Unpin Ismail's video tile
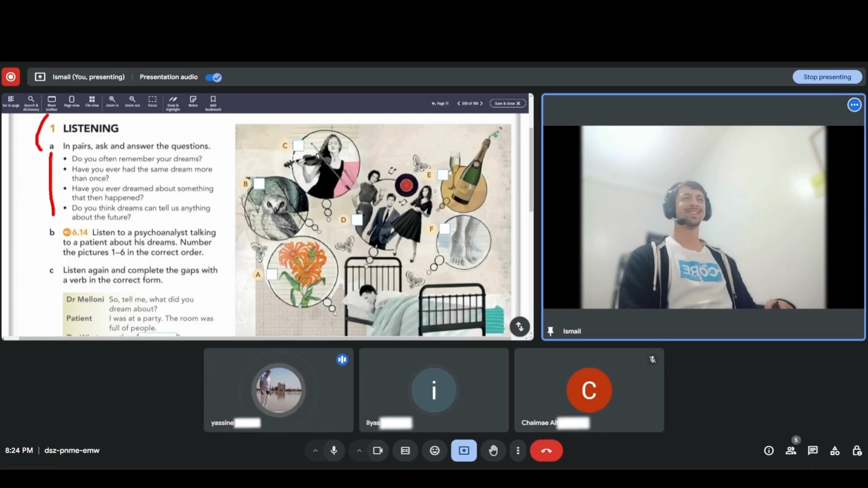 point(550,331)
